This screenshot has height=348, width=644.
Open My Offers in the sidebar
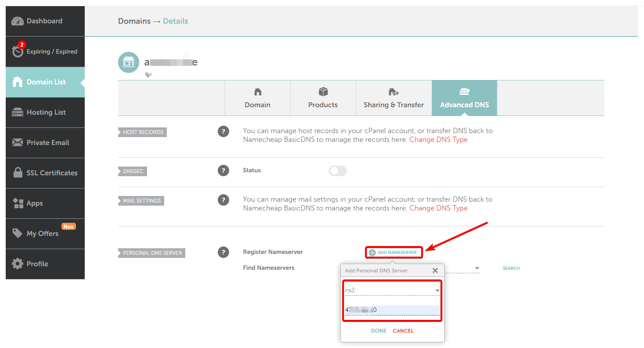coord(45,233)
